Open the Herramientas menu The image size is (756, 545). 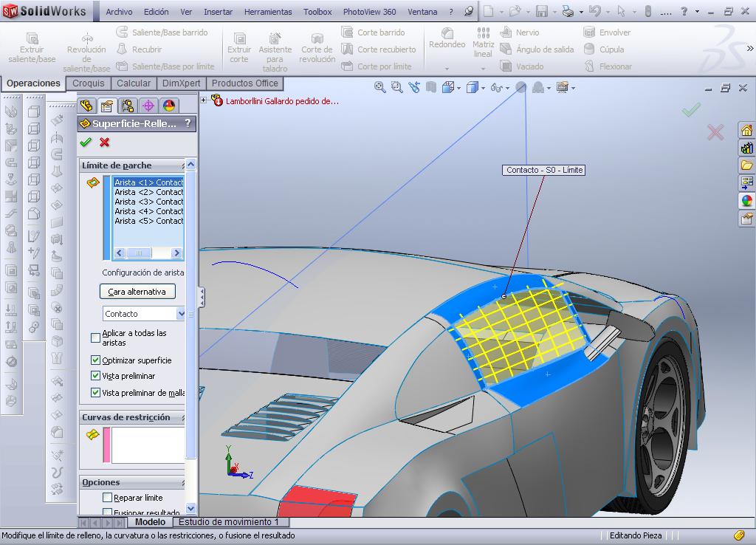[267, 12]
